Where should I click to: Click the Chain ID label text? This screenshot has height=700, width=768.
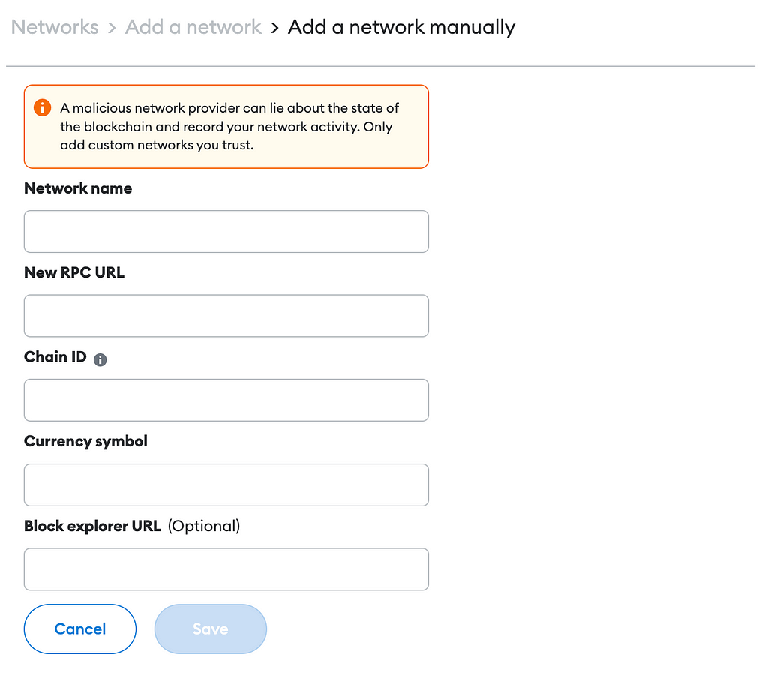55,356
